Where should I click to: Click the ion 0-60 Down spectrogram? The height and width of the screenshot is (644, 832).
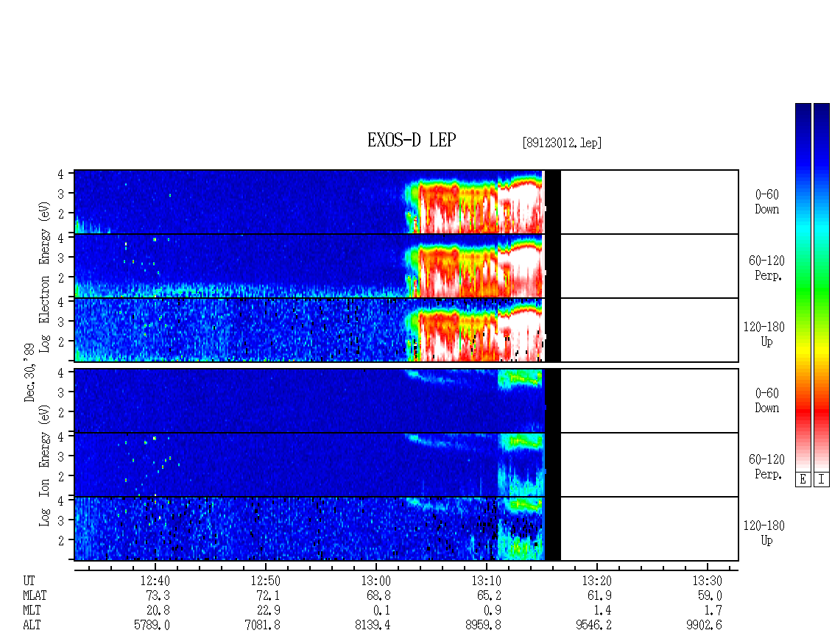coord(406,400)
